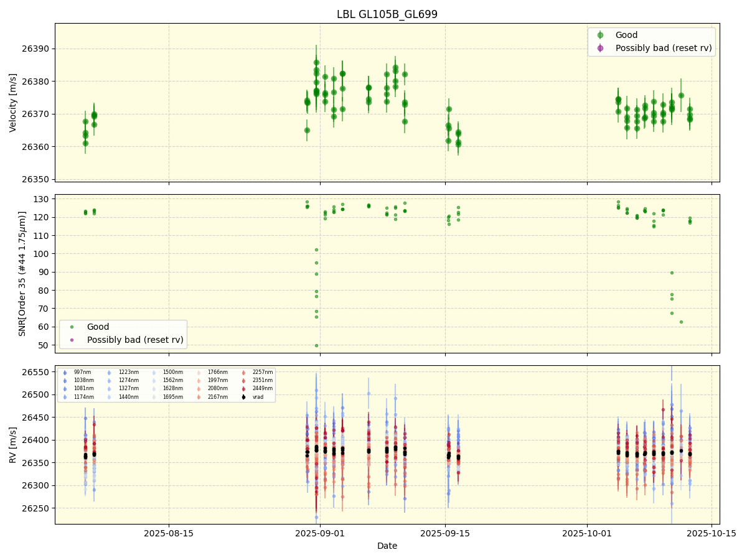The height and width of the screenshot is (560, 747).
Task: Click the 1766nm wavelength marker symbol
Action: pyautogui.click(x=199, y=372)
